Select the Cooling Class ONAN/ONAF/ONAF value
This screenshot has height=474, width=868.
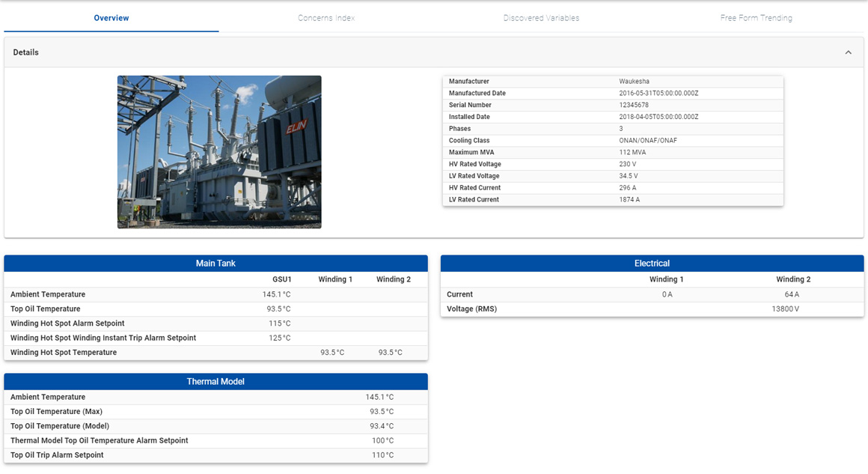[648, 141]
